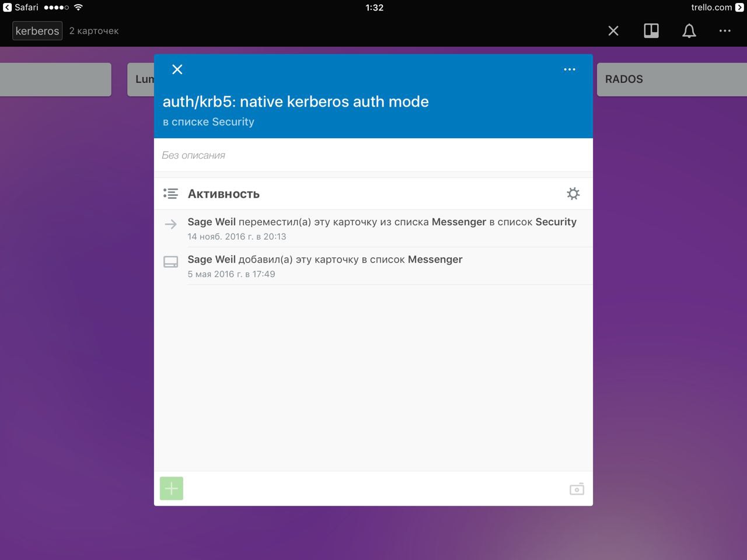
Task: Tap the '2 карточек' result count
Action: coord(94,31)
